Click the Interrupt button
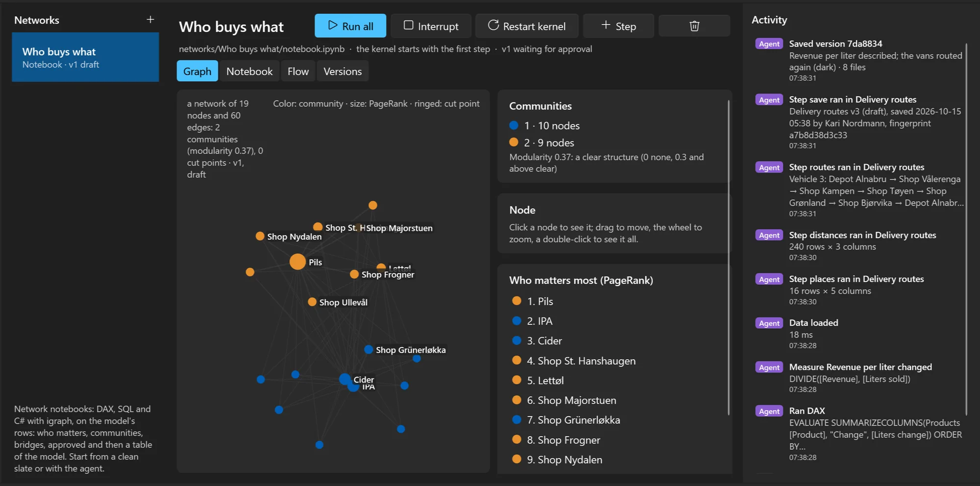 pos(431,26)
